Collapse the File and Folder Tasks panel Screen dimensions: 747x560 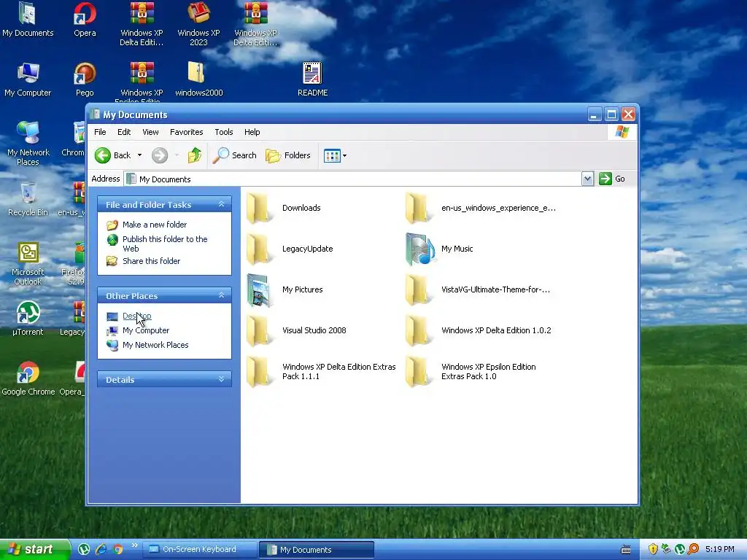point(221,204)
